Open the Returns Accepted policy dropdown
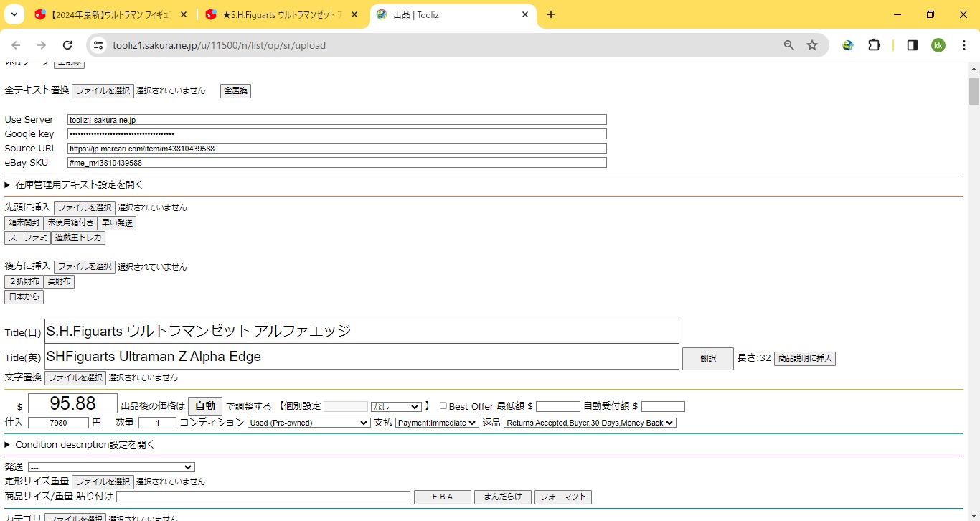Image resolution: width=980 pixels, height=521 pixels. pyautogui.click(x=590, y=423)
